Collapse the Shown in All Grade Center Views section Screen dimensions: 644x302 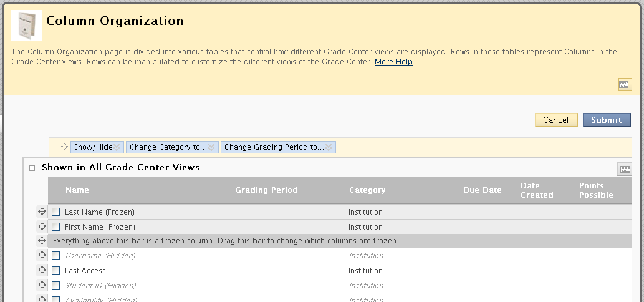[32, 168]
